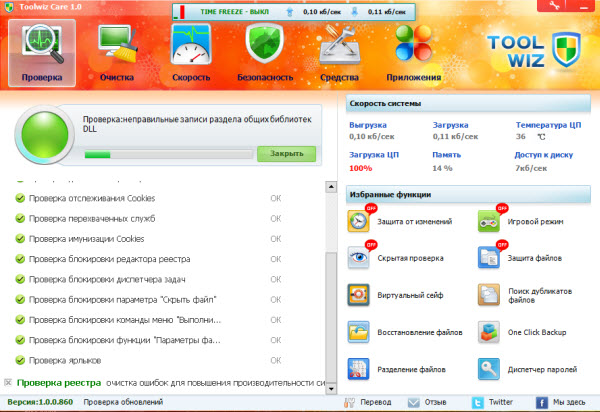Screen dimensions: 600x412
Task: Click the Отзыв envelope icon
Action: (x=414, y=402)
